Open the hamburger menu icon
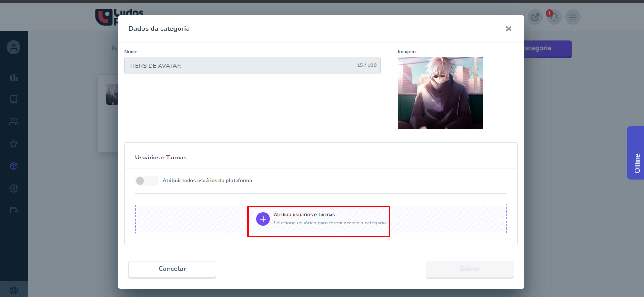Viewport: 644px width, 297px height. (x=573, y=18)
